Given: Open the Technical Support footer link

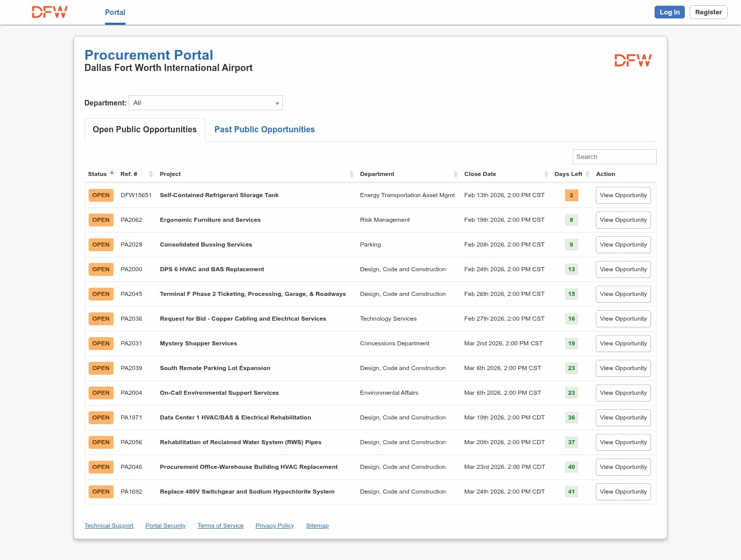Looking at the screenshot, I should pyautogui.click(x=109, y=526).
